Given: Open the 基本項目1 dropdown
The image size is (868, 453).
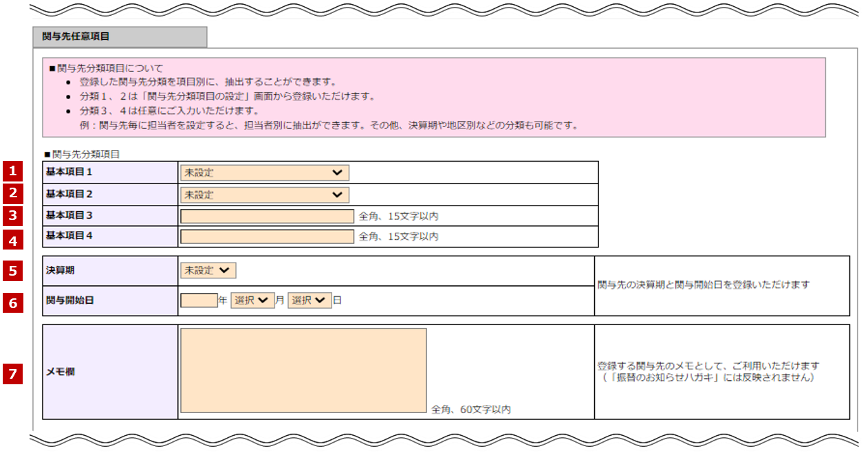Looking at the screenshot, I should pyautogui.click(x=264, y=173).
